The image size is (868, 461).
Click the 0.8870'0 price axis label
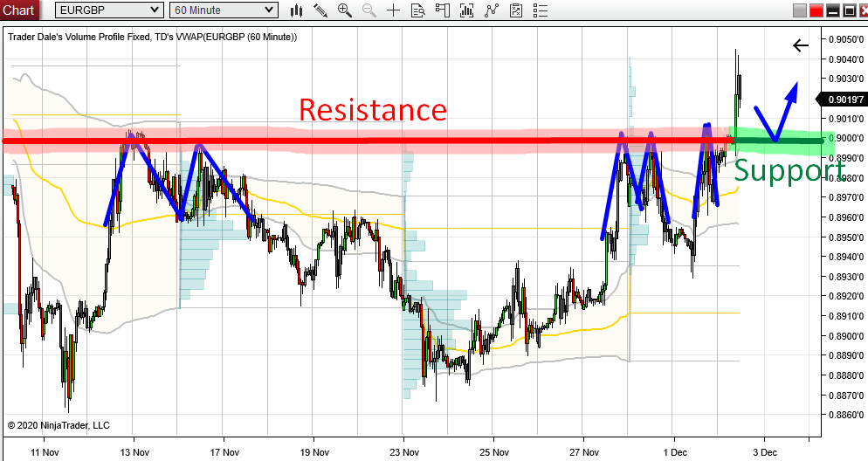tap(845, 396)
